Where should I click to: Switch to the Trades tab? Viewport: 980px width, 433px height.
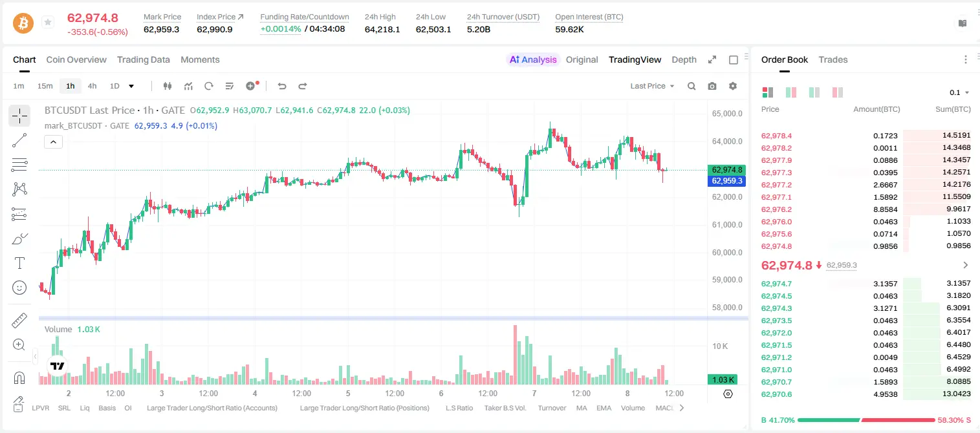click(x=833, y=59)
